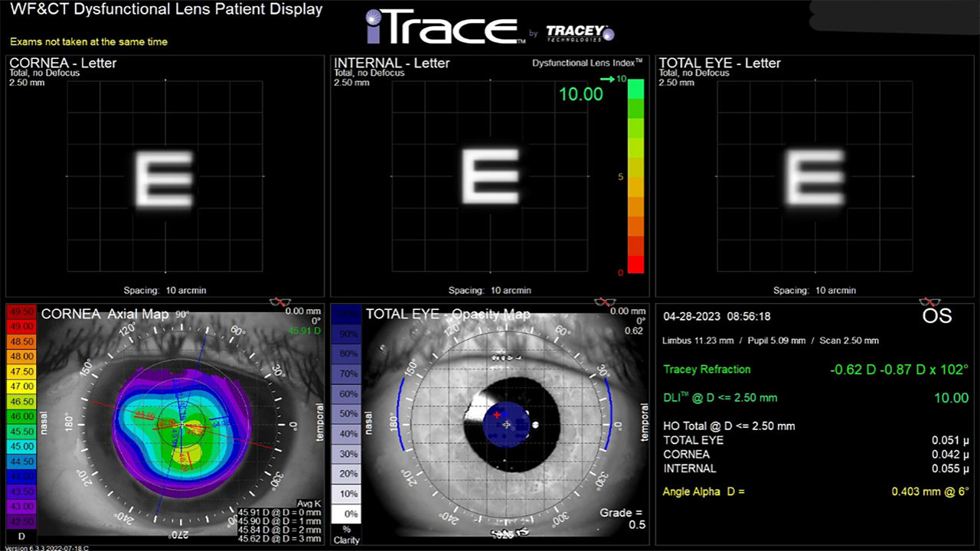The width and height of the screenshot is (980, 551).
Task: Click Spacing 10 arcmin under Total Eye letter
Action: click(815, 290)
